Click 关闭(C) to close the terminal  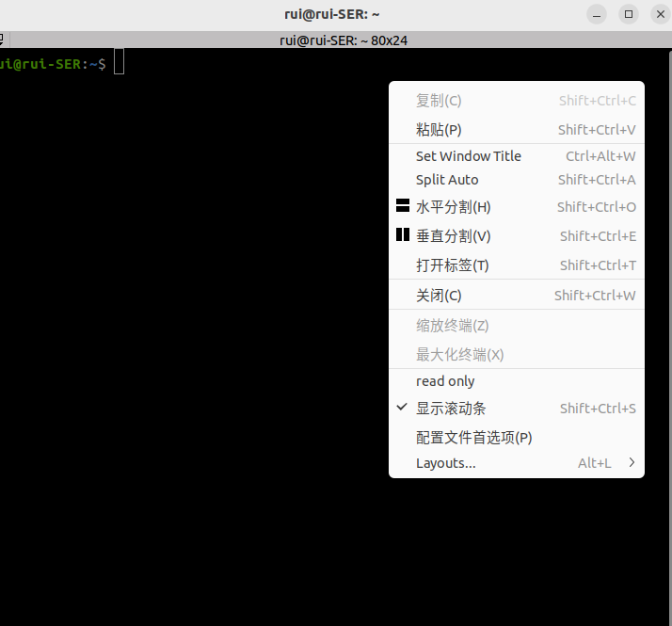pos(439,296)
